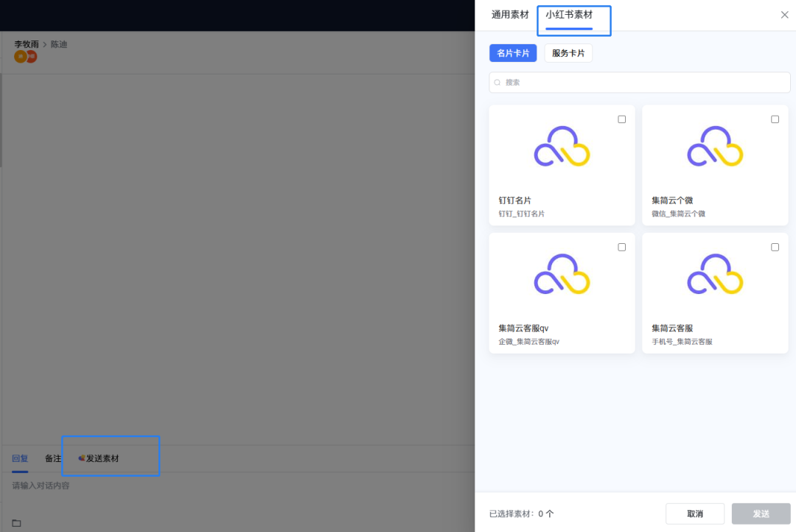Open the 备注 tab

coord(53,458)
